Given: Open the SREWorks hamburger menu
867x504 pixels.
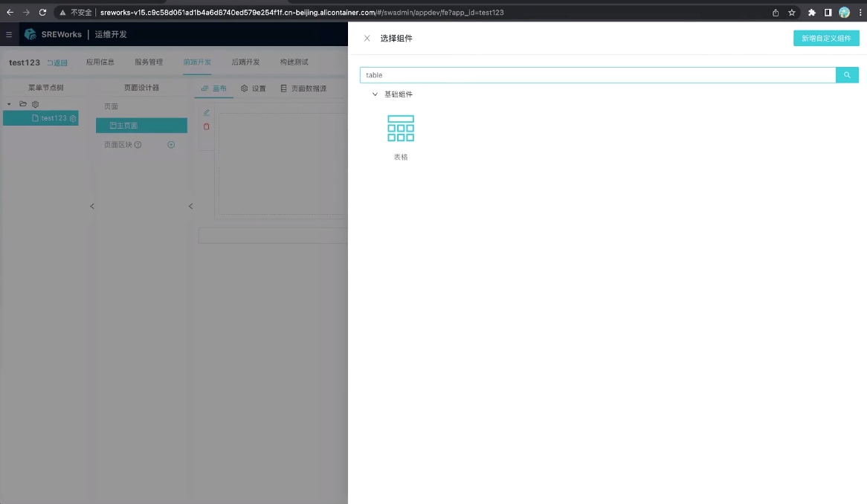Looking at the screenshot, I should (9, 34).
